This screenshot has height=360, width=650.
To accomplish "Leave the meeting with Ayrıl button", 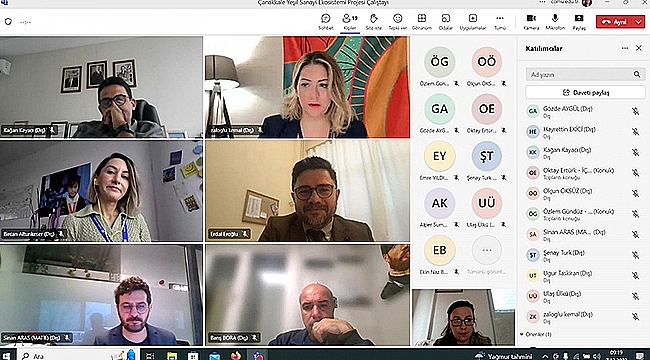I will [x=614, y=22].
